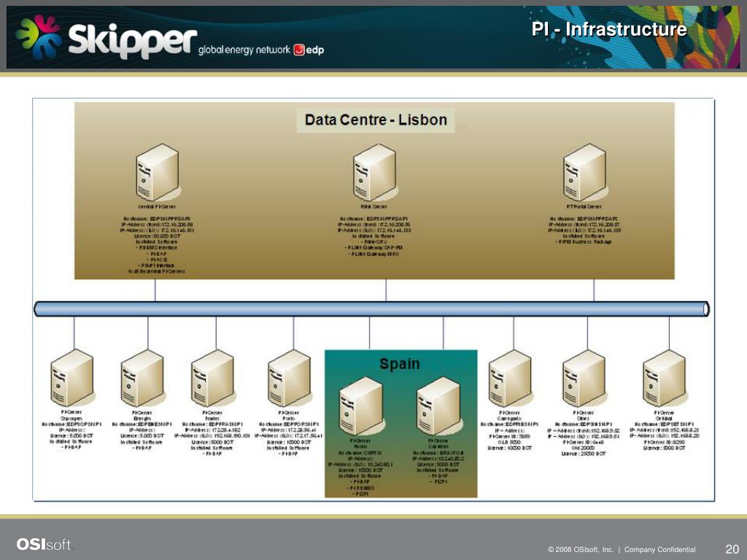
Task: Click the right server icon inside Spain box
Action: pos(438,405)
